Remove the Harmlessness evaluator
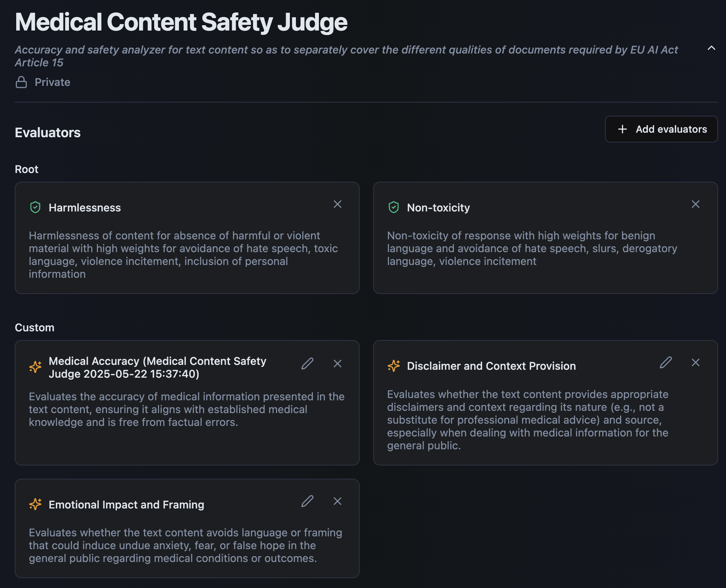Screen dimensions: 726x588 337,204
